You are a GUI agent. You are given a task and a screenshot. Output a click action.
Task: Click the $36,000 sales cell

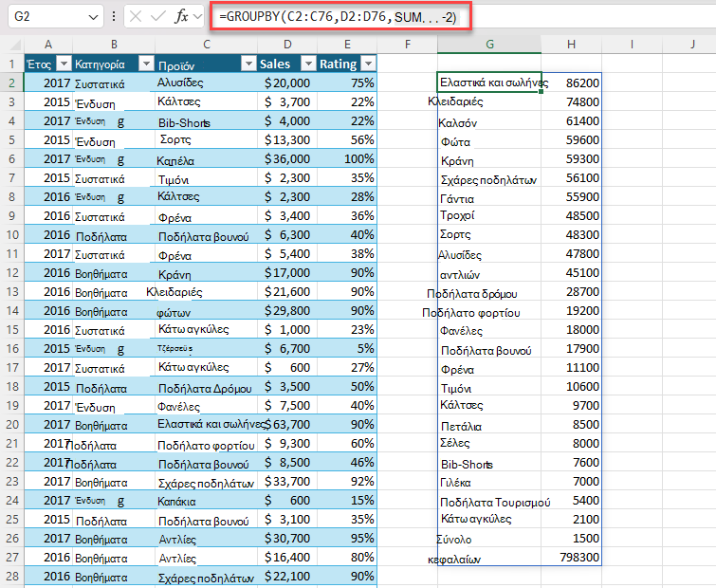pos(287,158)
